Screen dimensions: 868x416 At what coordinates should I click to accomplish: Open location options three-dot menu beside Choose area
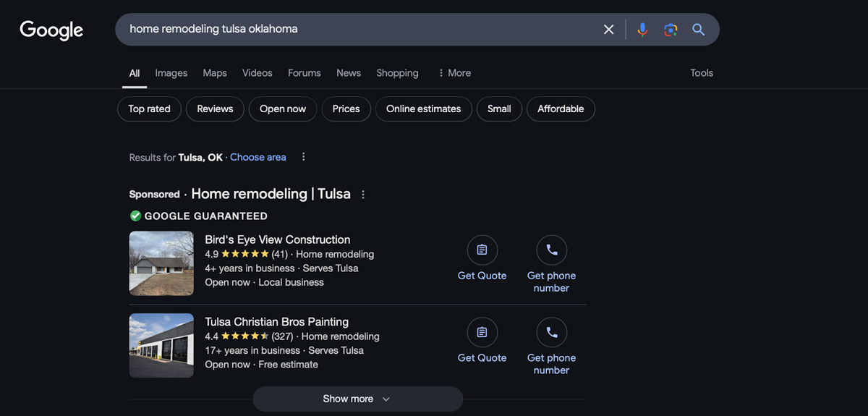pos(304,157)
